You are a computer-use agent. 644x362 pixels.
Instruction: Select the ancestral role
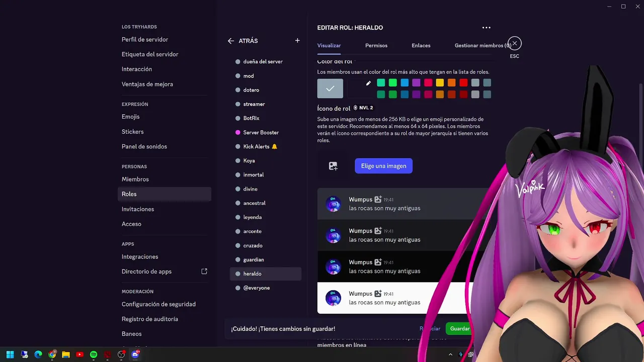pos(266,203)
